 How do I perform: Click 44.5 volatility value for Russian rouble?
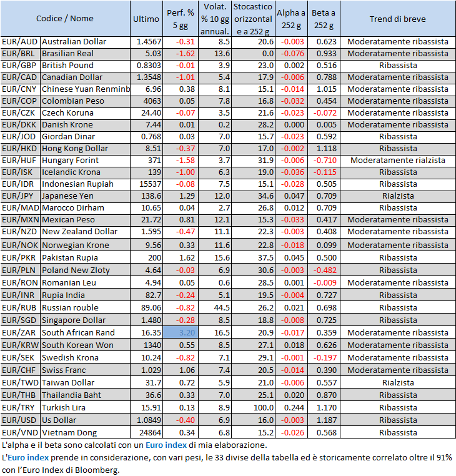tap(215, 307)
